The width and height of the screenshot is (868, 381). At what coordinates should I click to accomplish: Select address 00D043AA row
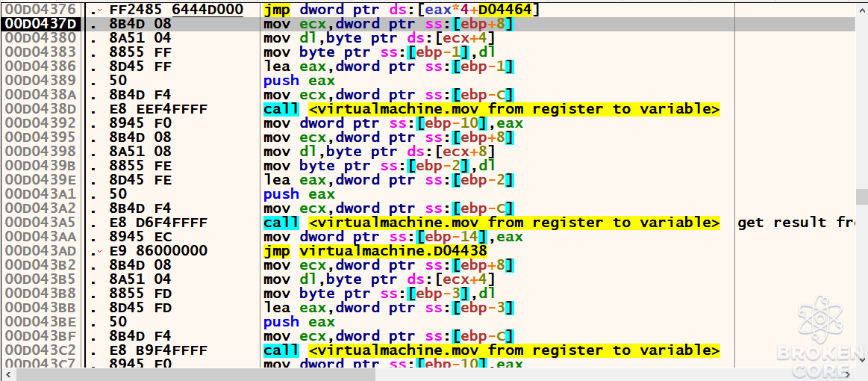coord(42,237)
